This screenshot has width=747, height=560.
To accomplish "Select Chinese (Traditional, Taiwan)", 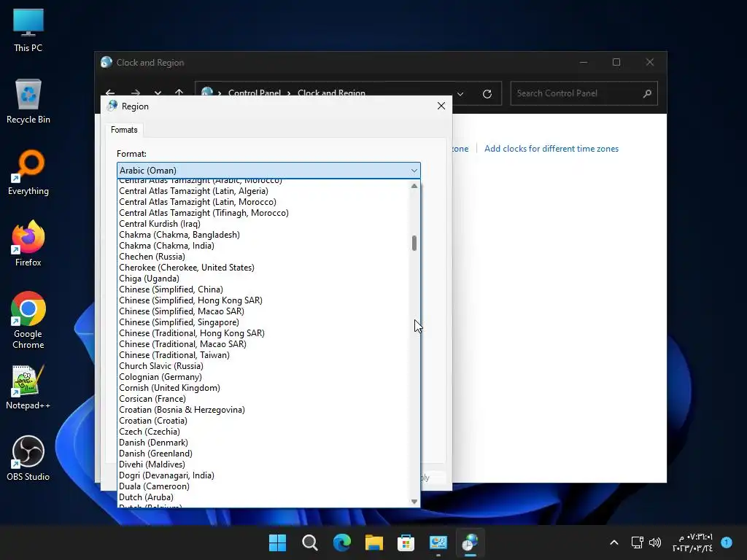I will click(263, 355).
